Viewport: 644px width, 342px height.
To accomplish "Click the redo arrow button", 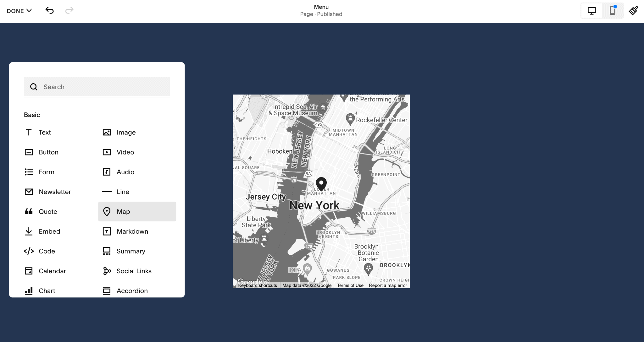I will tap(69, 11).
